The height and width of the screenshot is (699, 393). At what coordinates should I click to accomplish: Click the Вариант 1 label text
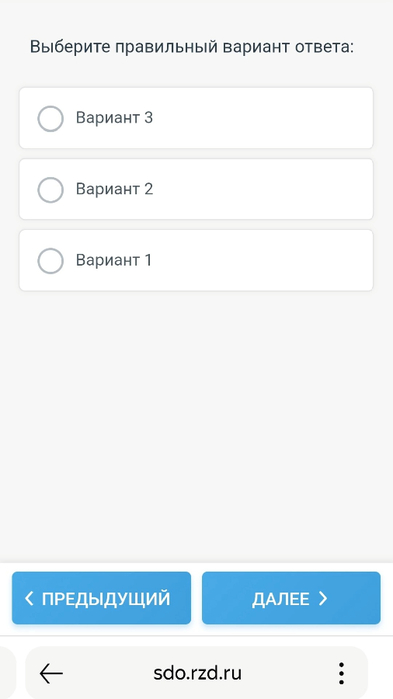pyautogui.click(x=114, y=260)
